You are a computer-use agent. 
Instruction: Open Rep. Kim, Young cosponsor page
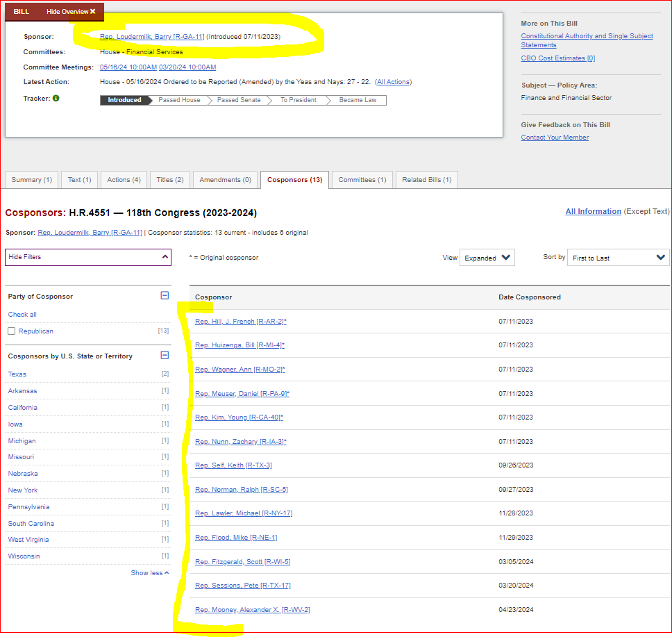239,417
